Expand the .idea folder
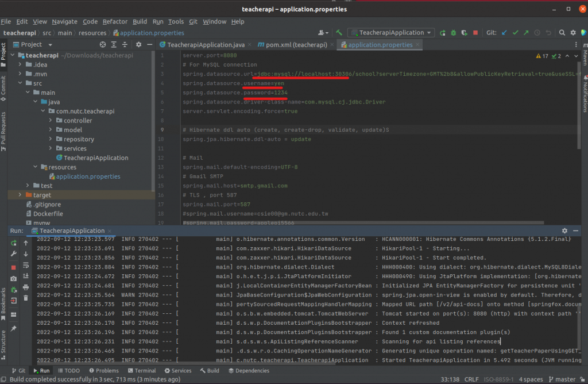Screen dimensions: 588x384 point(20,64)
